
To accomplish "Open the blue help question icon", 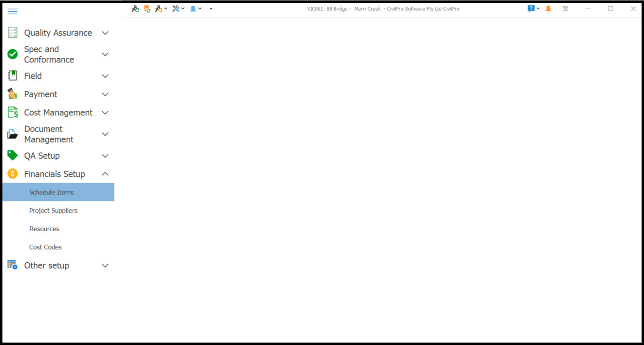I will 531,9.
